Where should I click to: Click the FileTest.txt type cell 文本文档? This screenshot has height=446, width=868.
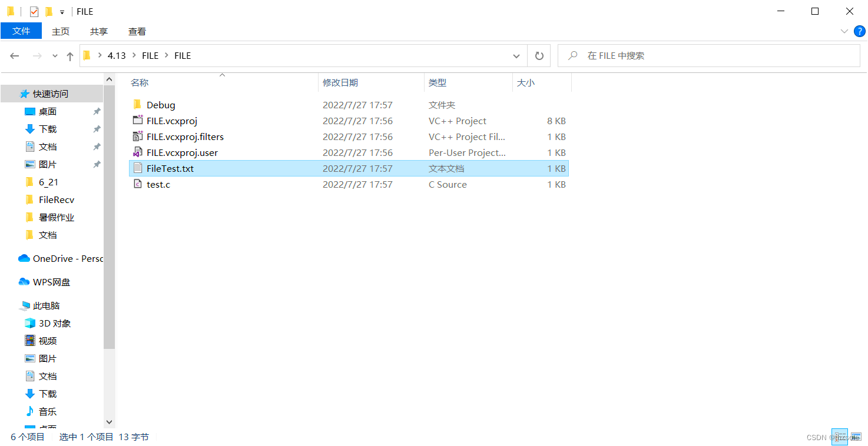446,168
